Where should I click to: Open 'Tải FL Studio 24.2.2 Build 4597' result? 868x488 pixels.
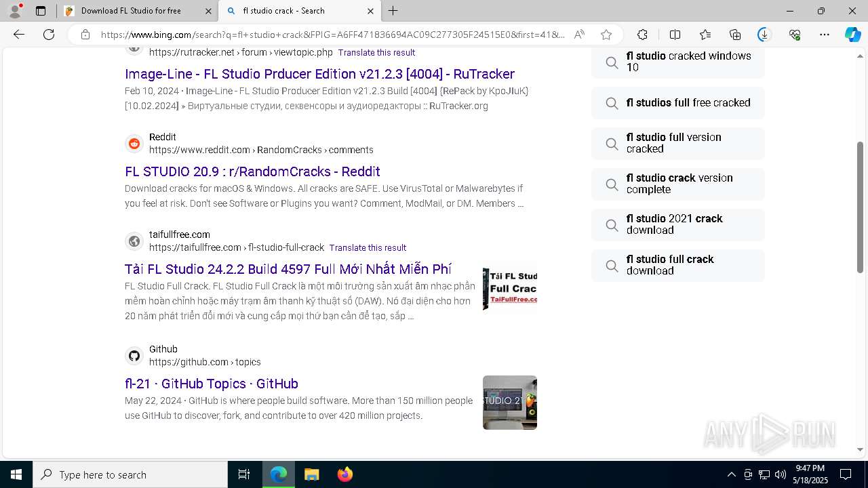click(288, 269)
